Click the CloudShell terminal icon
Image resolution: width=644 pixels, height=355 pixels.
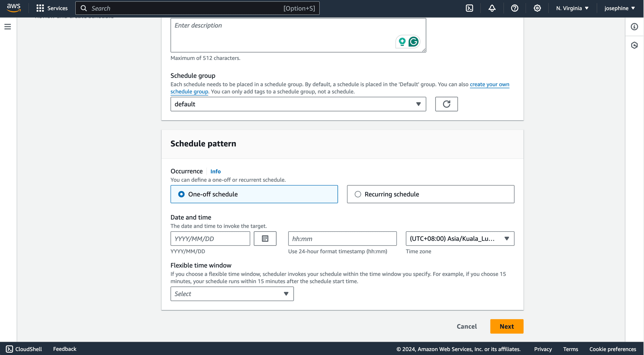(x=469, y=8)
